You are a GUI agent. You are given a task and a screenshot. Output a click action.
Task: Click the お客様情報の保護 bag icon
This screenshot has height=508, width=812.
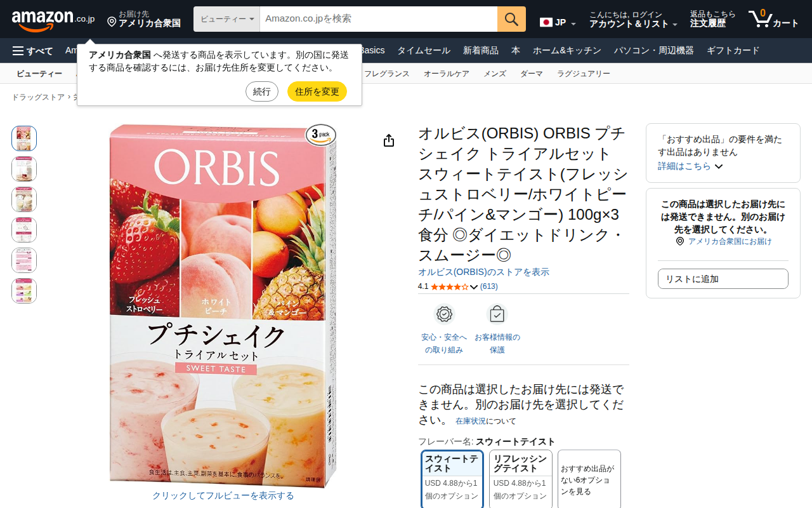[497, 314]
